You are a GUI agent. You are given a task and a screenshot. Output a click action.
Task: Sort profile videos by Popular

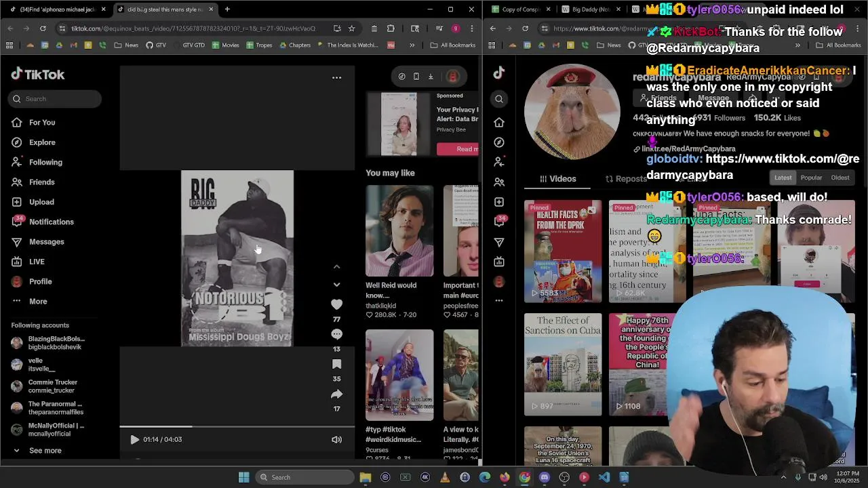click(x=811, y=178)
